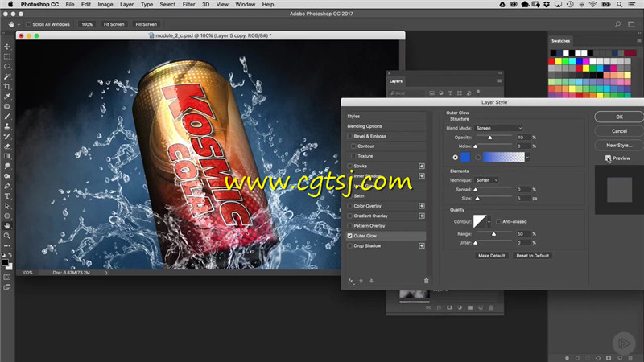Open the Image menu

[105, 5]
